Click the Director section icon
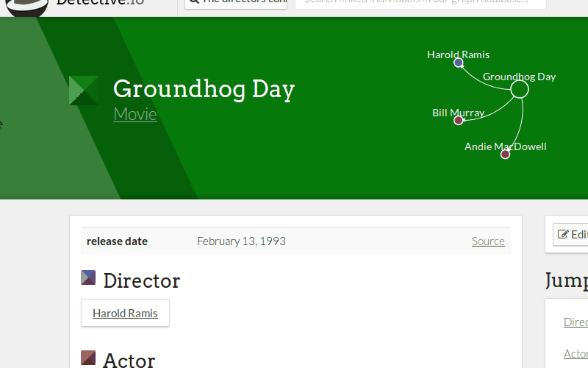Screen dimensions: 588x368 [88, 278]
